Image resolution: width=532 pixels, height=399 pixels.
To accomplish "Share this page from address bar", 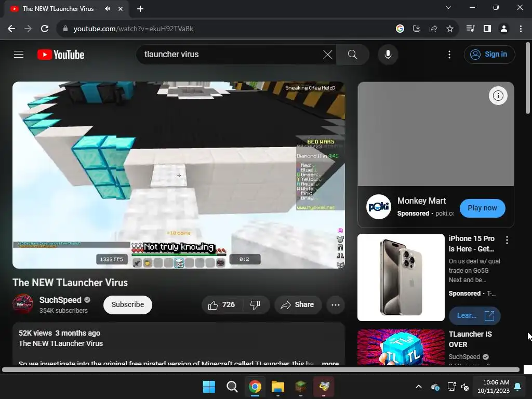I will [433, 29].
